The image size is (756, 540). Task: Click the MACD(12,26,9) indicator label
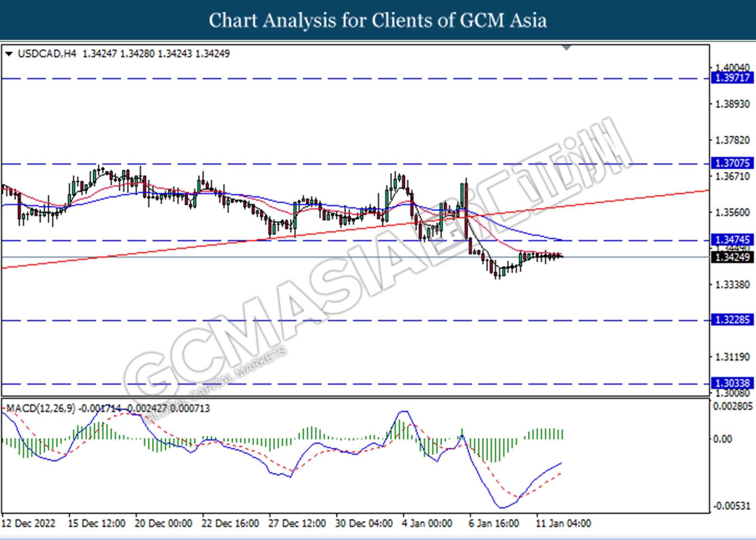click(41, 408)
